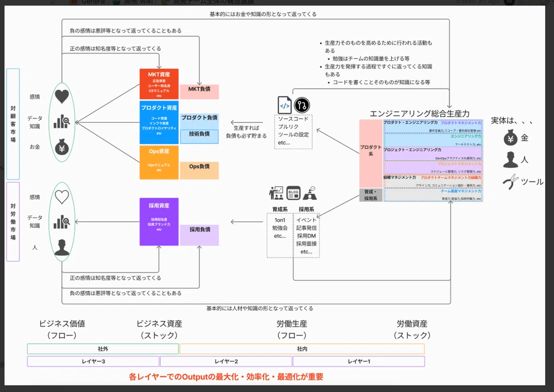Click the text 生産すれば負債も必ず貯まる
Image resolution: width=554 pixels, height=392 pixels.
(x=246, y=132)
